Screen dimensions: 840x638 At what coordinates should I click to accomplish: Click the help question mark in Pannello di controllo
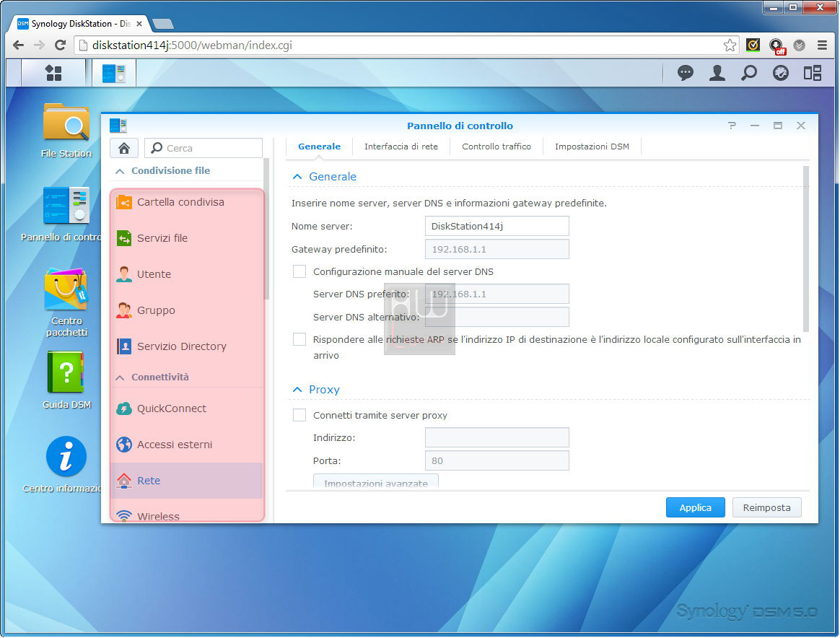pos(732,126)
